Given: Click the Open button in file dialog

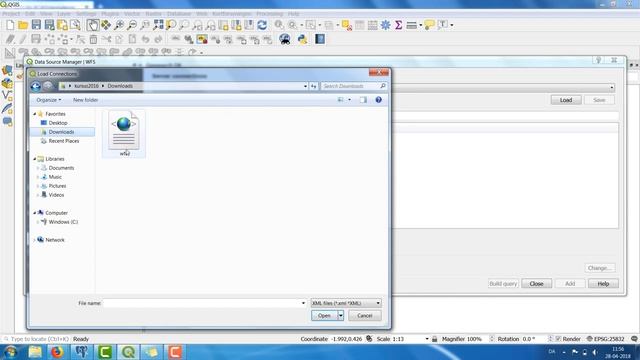Looking at the screenshot, I should click(x=324, y=316).
